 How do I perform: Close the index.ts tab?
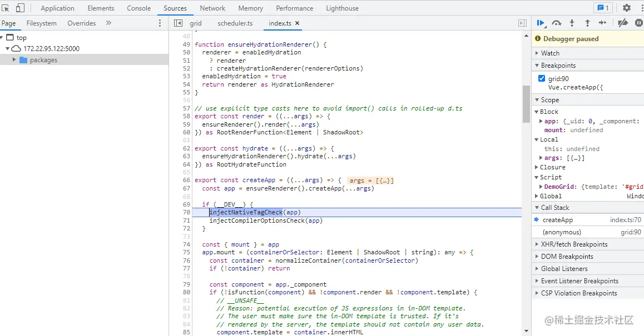coord(298,23)
